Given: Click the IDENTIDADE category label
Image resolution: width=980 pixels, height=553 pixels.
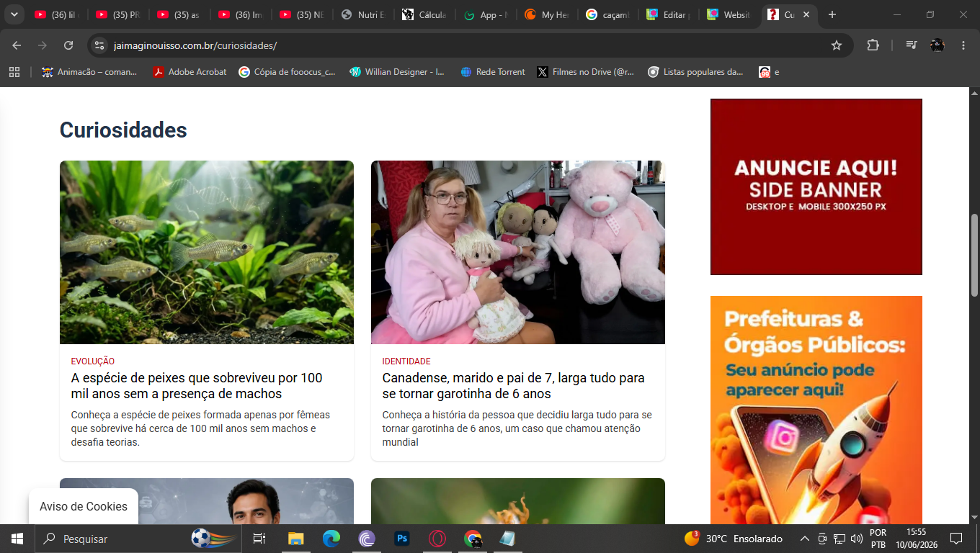Looking at the screenshot, I should 406,361.
